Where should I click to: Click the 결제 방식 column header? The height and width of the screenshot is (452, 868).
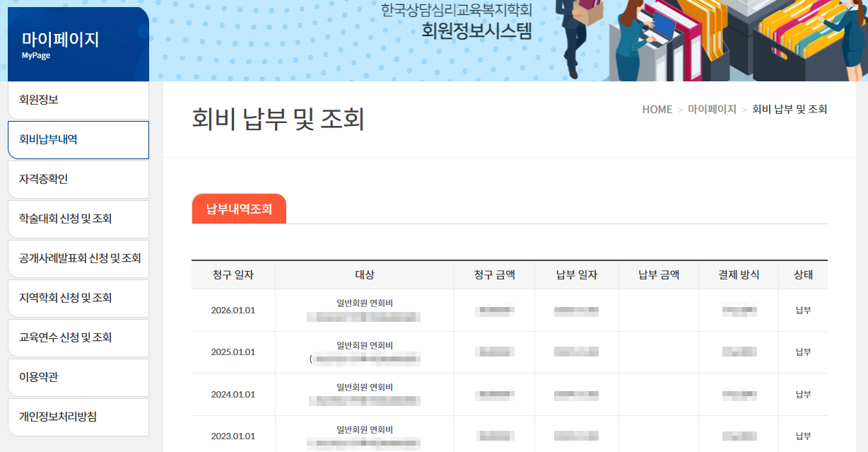pos(739,275)
